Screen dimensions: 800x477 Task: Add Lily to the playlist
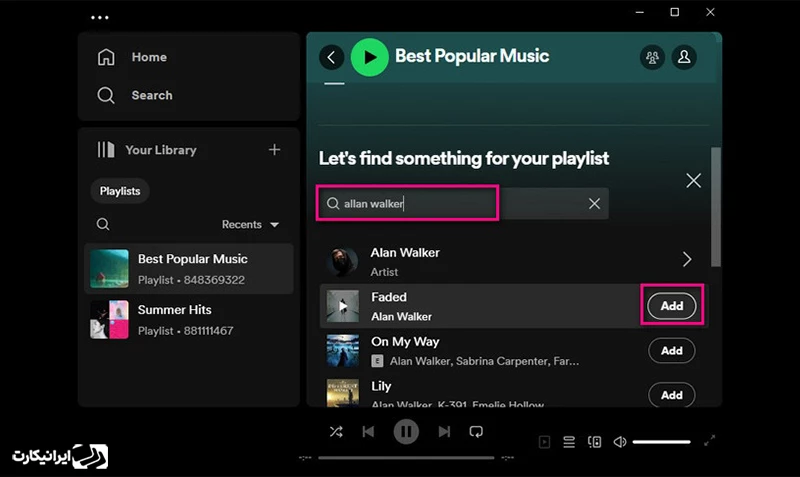[671, 395]
